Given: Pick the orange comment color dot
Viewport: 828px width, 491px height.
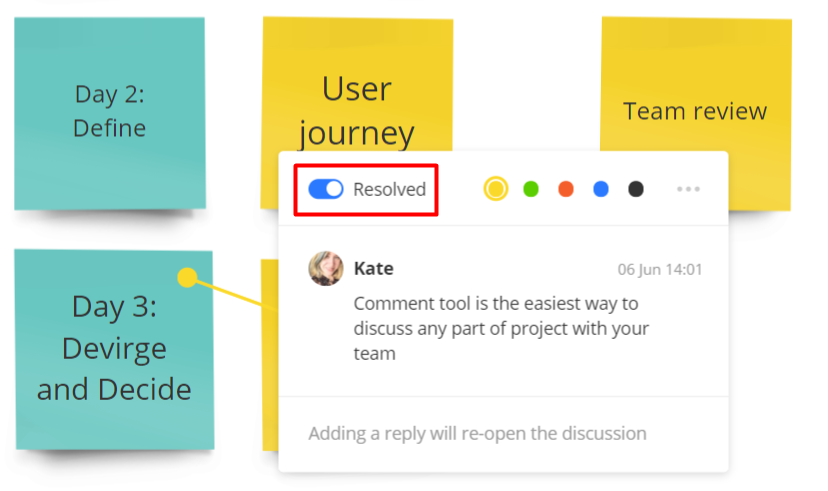Looking at the screenshot, I should pos(566,189).
